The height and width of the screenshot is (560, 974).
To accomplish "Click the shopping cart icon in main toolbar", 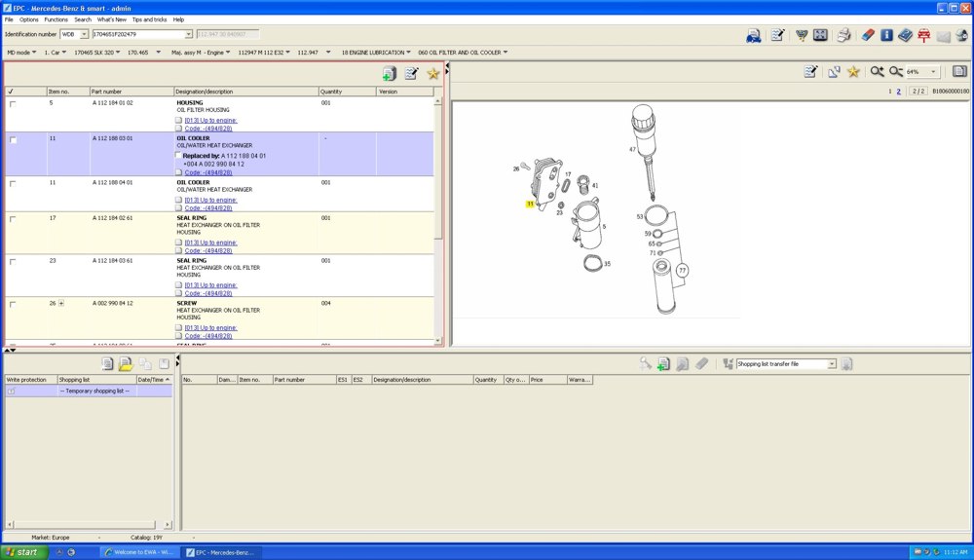I will tap(802, 35).
